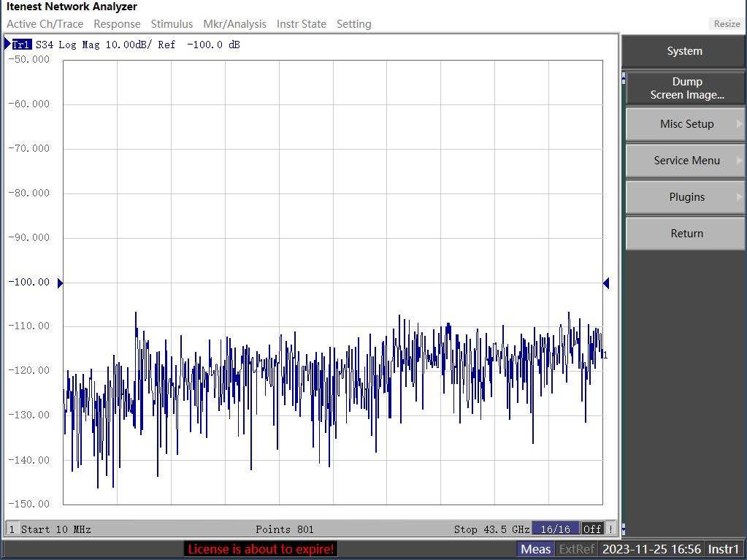Open the Service Menu submenu
This screenshot has width=747, height=560.
tap(686, 161)
